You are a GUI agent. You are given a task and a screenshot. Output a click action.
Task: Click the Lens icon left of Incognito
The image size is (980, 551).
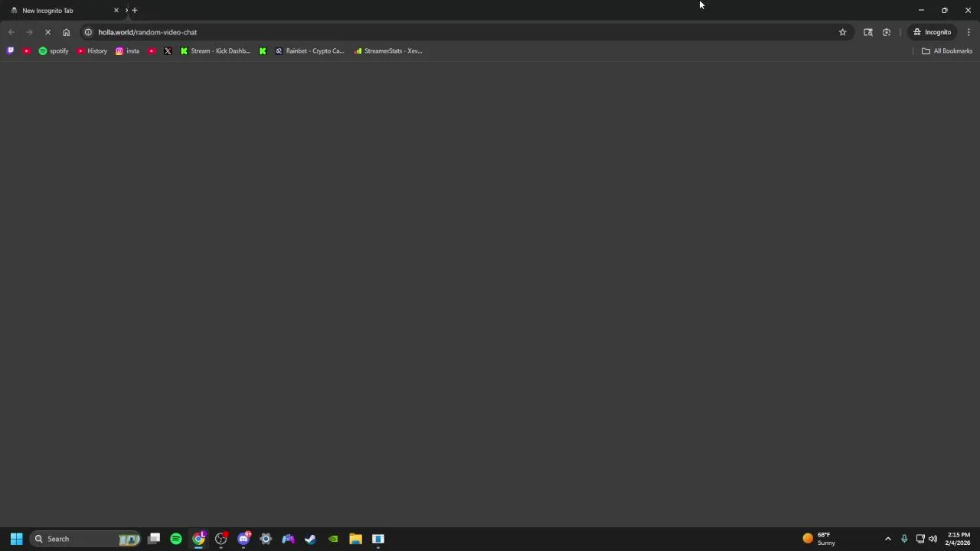click(887, 32)
